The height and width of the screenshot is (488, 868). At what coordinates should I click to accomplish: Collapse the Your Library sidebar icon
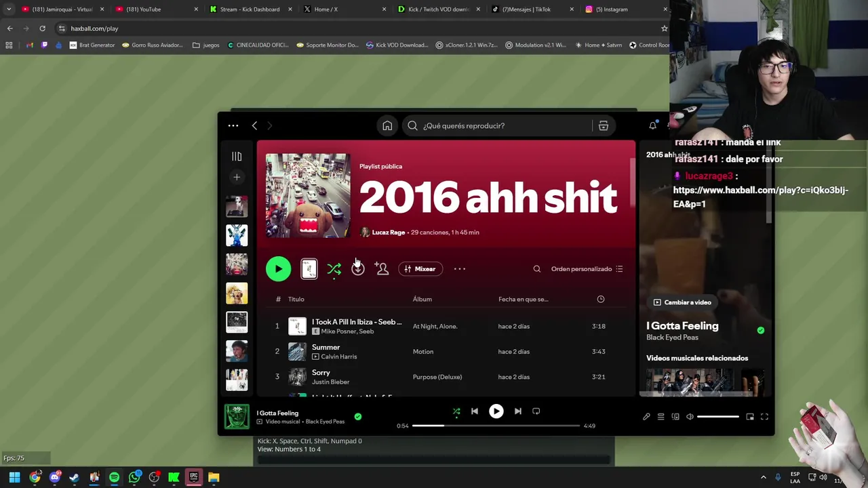tap(237, 157)
